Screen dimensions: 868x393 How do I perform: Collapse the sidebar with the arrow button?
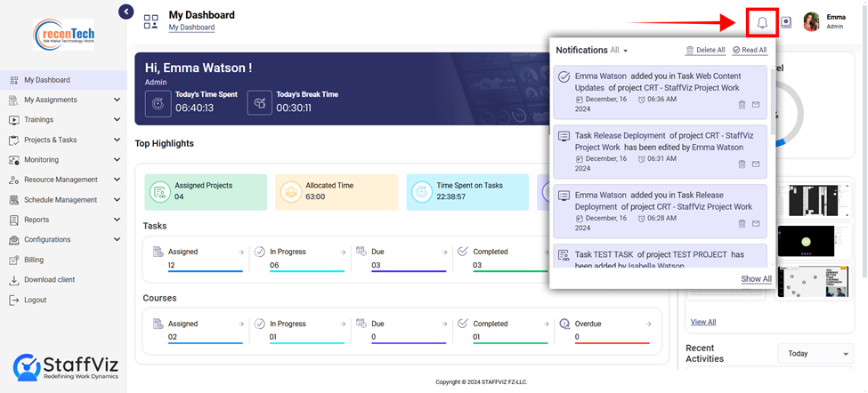[x=126, y=11]
